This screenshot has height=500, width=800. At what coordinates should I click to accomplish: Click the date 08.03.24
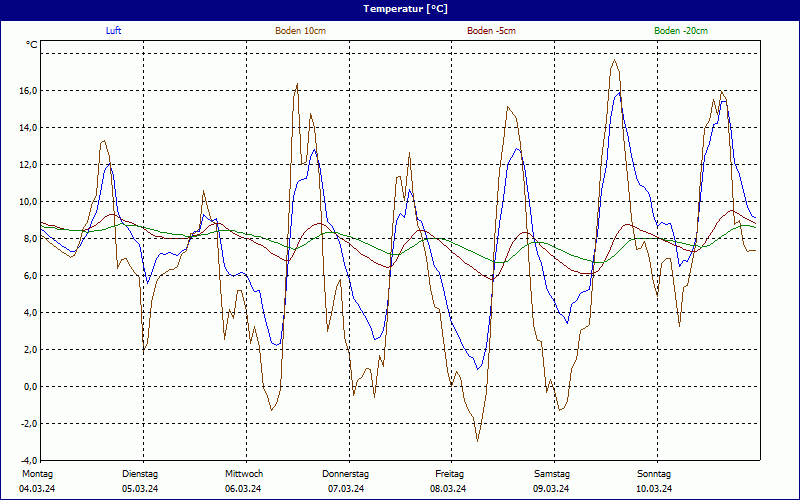click(x=448, y=489)
